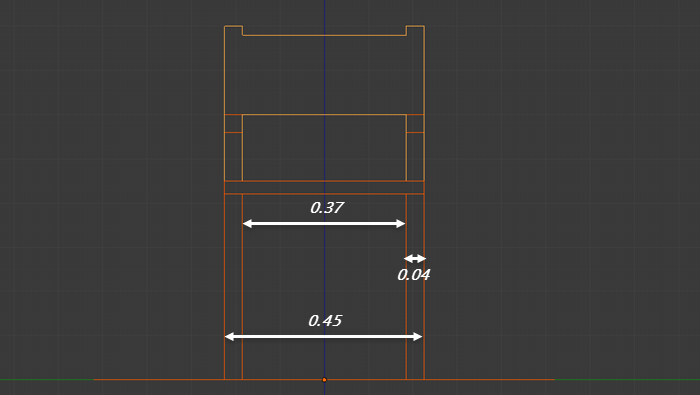Click the small right square below the backrest
700x395 pixels.
tap(415, 124)
